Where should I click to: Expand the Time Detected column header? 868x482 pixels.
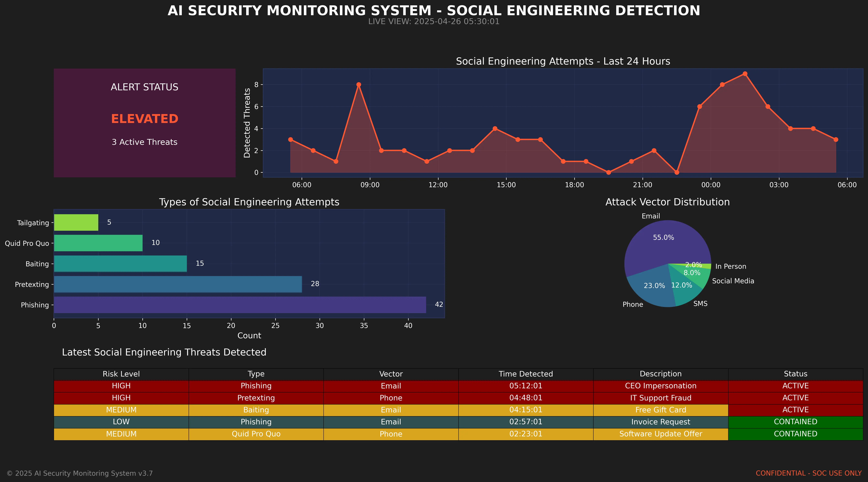pos(525,374)
